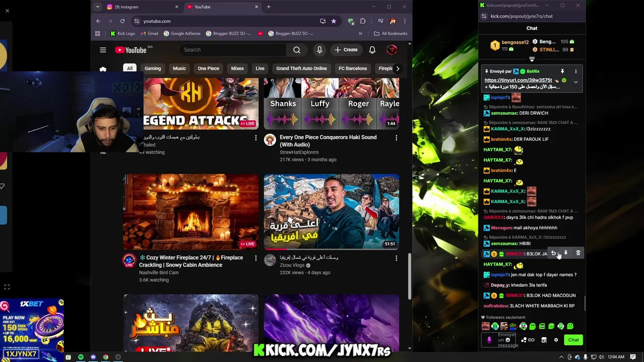View site information icon for youtube.com
The height and width of the screenshot is (362, 644).
point(136,21)
